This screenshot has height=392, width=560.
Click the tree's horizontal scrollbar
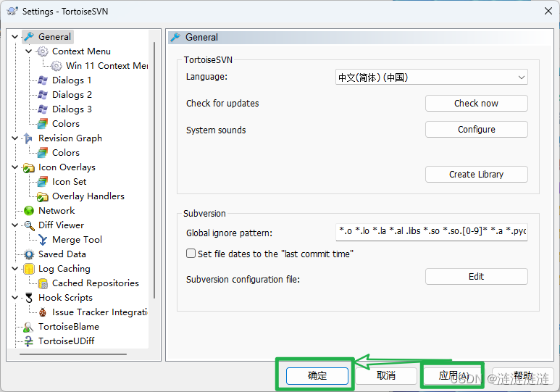click(x=73, y=354)
